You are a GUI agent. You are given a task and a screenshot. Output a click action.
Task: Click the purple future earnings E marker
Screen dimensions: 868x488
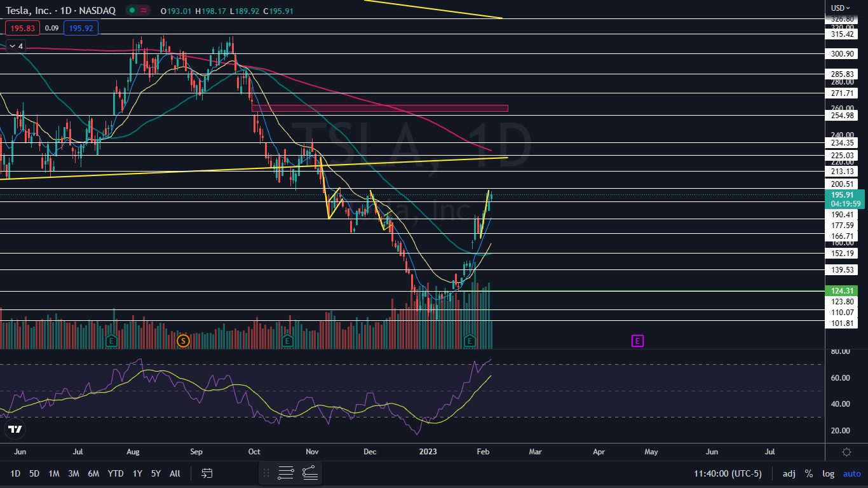pos(637,341)
